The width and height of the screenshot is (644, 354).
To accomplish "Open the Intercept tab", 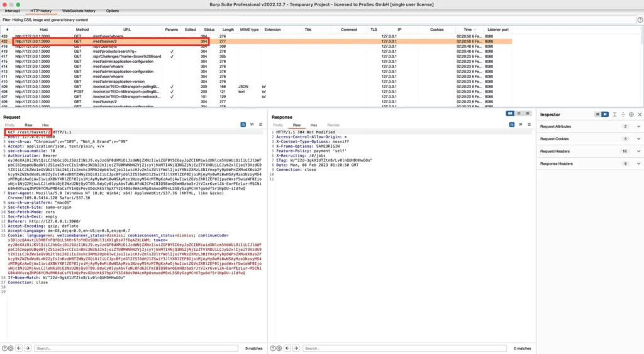I will [x=13, y=11].
